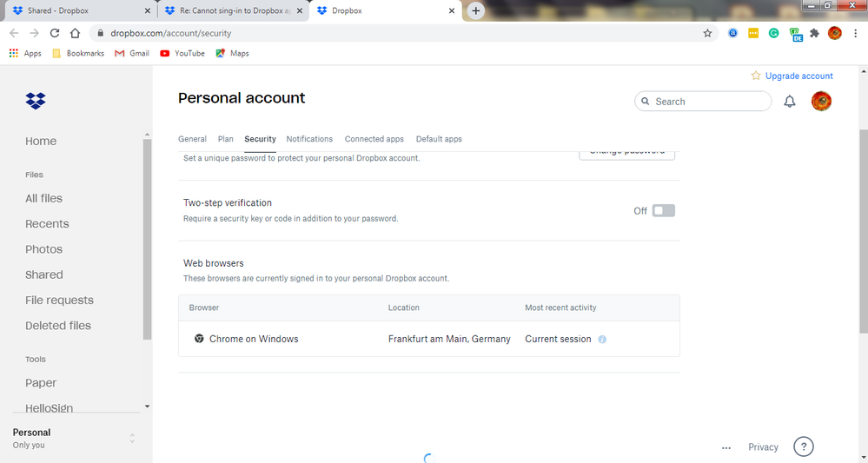Image resolution: width=868 pixels, height=463 pixels.
Task: Open the Privacy link
Action: pyautogui.click(x=763, y=447)
